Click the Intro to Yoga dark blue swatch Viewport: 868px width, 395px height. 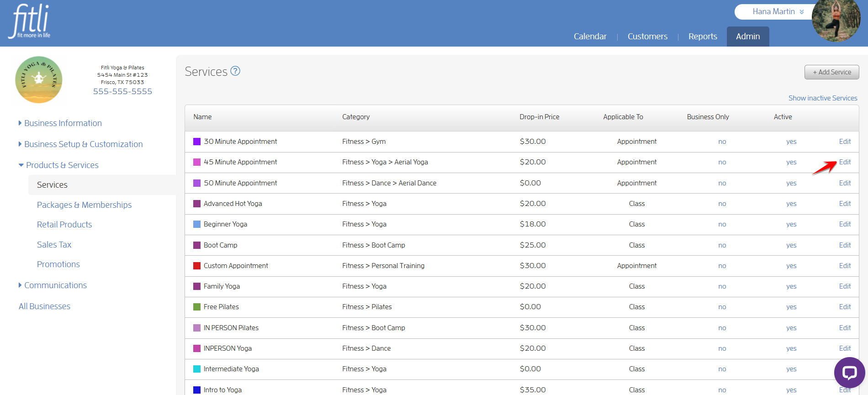tap(197, 390)
